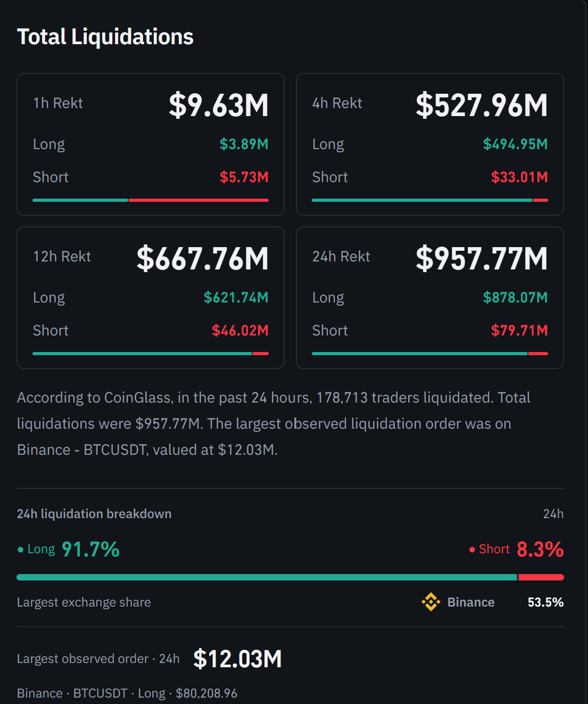
Task: Click the green Long legend dot
Action: point(21,550)
